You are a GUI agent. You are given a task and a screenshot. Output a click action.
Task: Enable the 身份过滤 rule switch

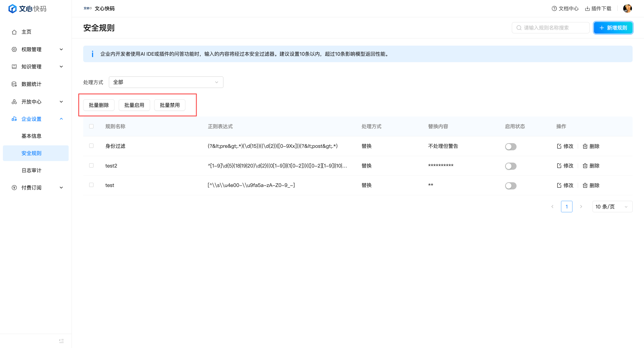[x=511, y=146]
